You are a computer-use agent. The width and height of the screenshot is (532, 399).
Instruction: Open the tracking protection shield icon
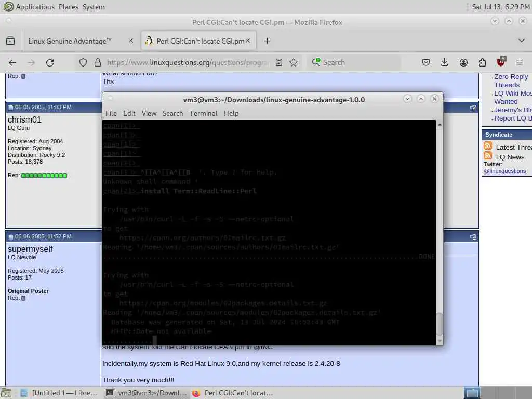point(83,62)
